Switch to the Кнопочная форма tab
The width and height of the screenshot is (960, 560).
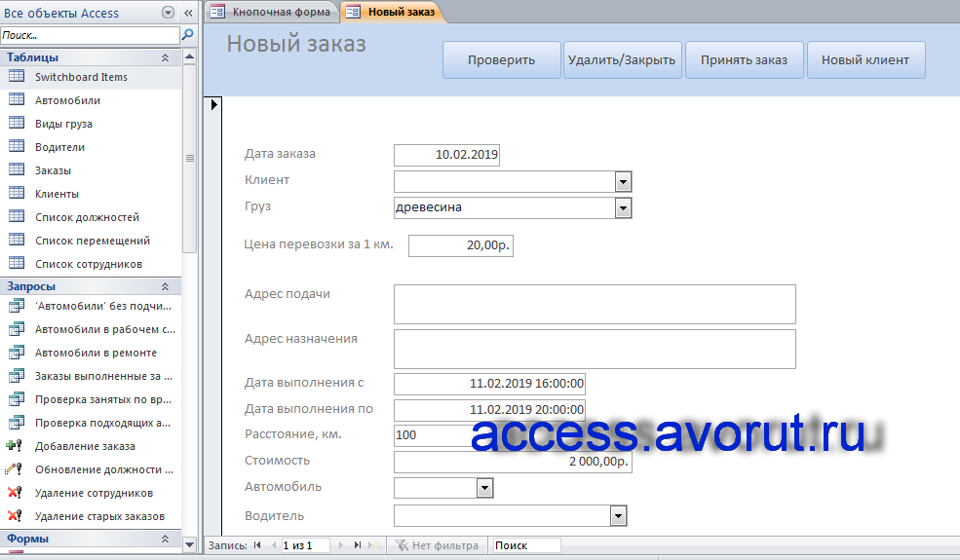click(x=272, y=12)
